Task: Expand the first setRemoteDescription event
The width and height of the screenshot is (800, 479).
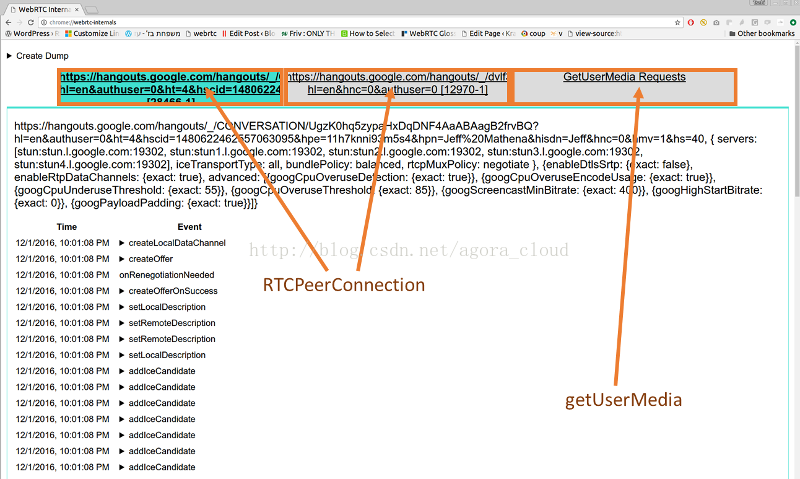Action: [x=167, y=323]
